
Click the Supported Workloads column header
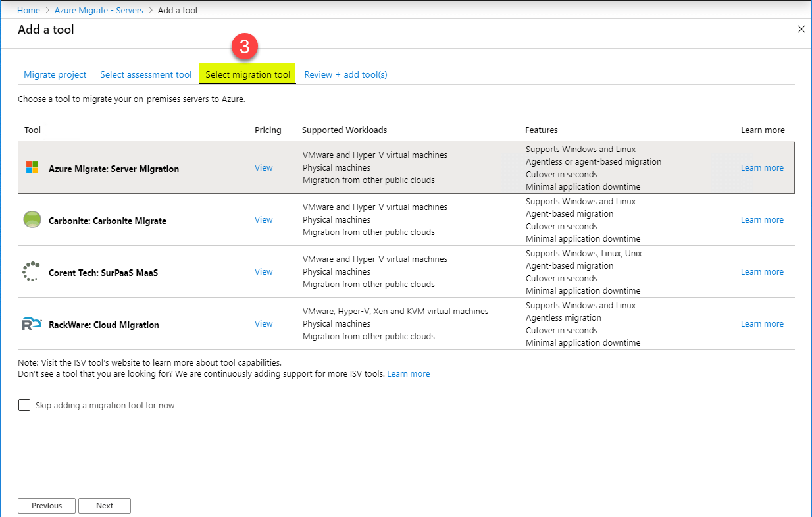pyautogui.click(x=345, y=130)
